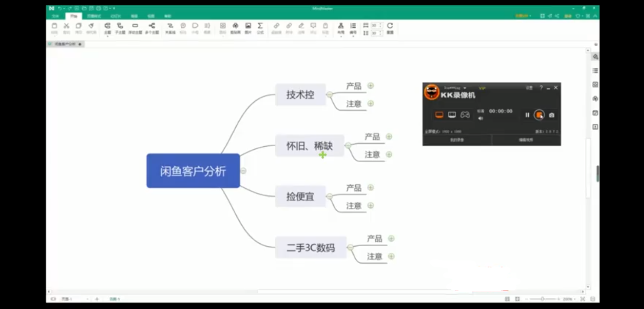The image size is (644, 309).
Task: Select the 怀旧、稀缺 topic node
Action: tap(309, 146)
